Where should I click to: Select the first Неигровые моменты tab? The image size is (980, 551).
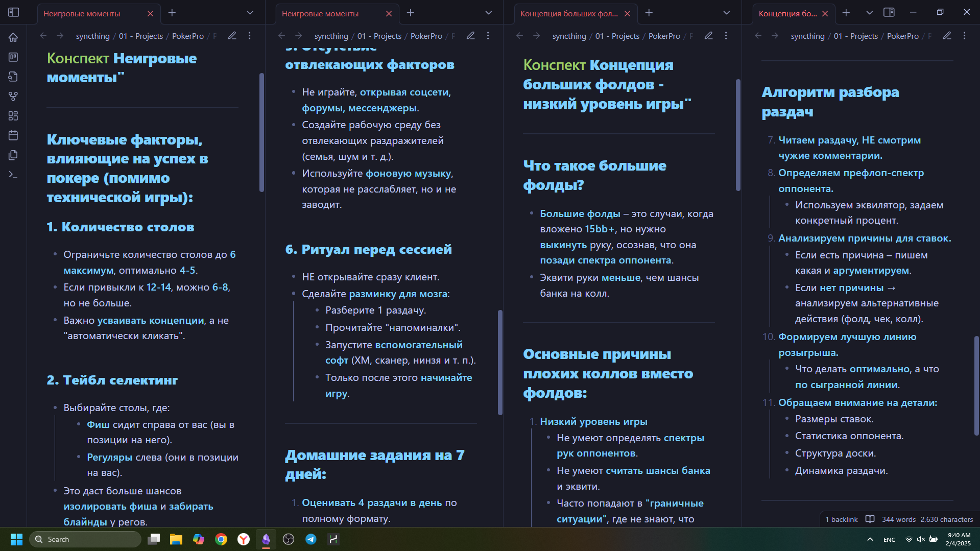[99, 14]
